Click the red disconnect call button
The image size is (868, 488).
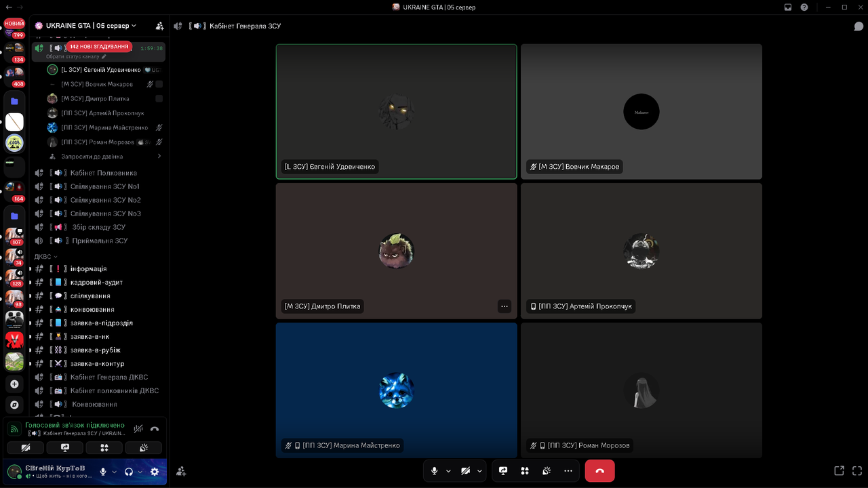click(x=599, y=470)
